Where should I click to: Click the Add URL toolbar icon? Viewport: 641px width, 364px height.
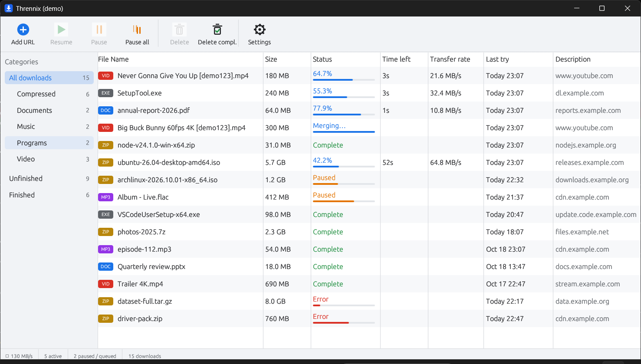(x=23, y=30)
